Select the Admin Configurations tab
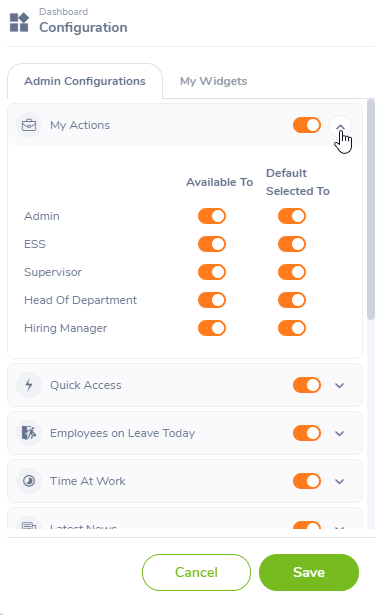384x615 pixels. pos(85,81)
